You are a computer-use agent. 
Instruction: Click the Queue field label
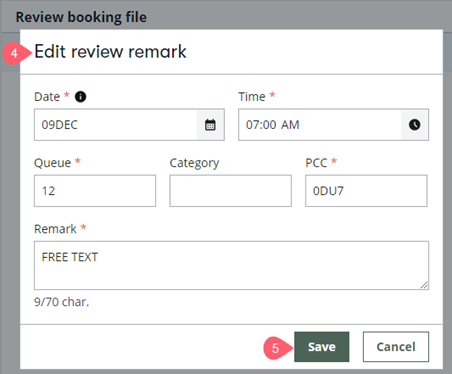[53, 163]
